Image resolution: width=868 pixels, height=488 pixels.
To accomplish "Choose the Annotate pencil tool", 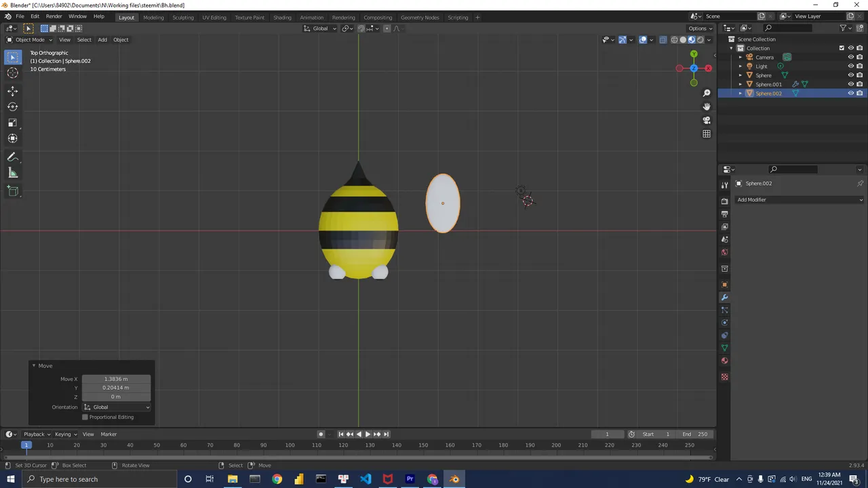I will 12,157.
